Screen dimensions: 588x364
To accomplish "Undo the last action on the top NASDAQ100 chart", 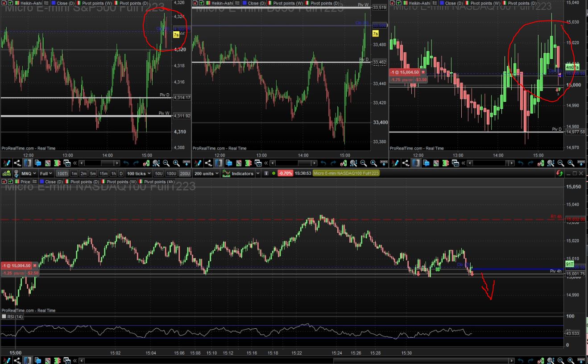I will 520,163.
